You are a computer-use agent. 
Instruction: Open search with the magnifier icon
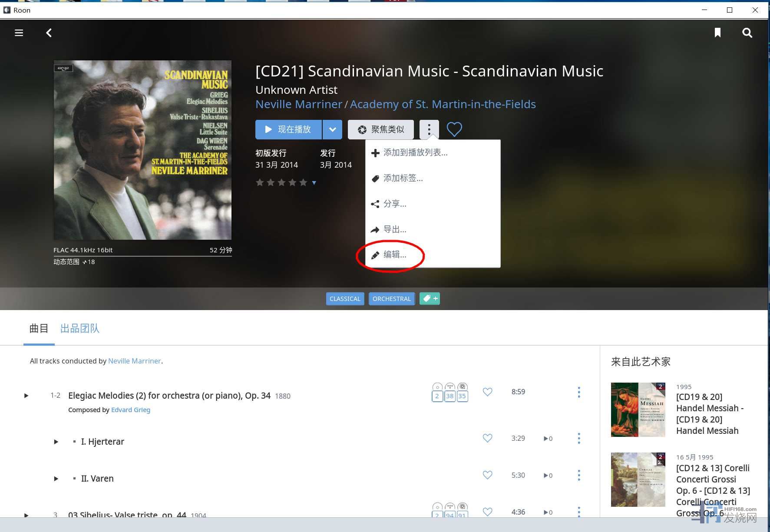(x=747, y=33)
